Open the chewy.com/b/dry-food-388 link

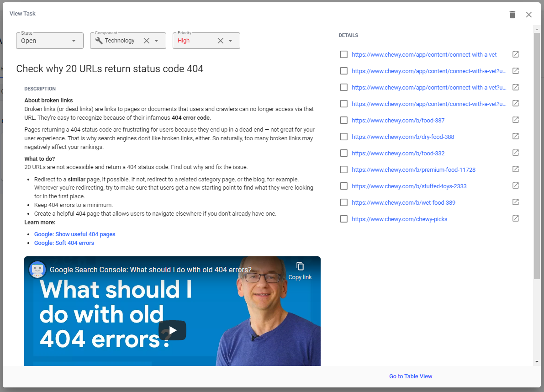pyautogui.click(x=403, y=137)
